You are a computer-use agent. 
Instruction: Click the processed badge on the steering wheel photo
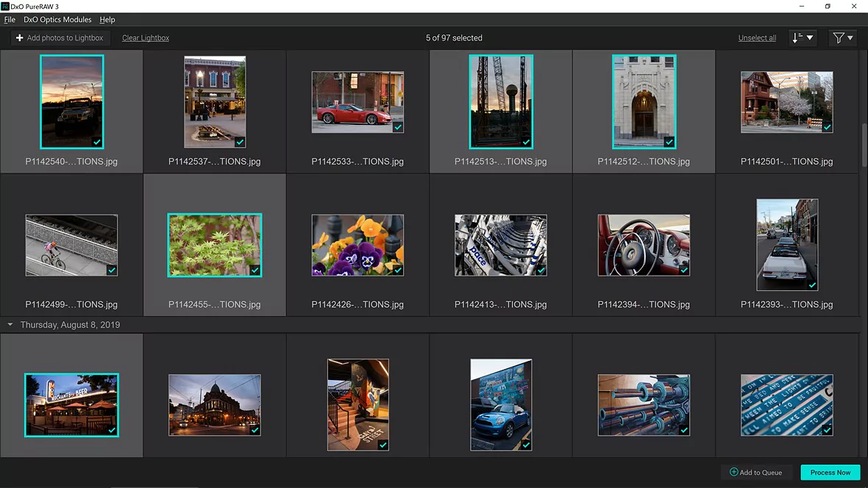point(684,270)
